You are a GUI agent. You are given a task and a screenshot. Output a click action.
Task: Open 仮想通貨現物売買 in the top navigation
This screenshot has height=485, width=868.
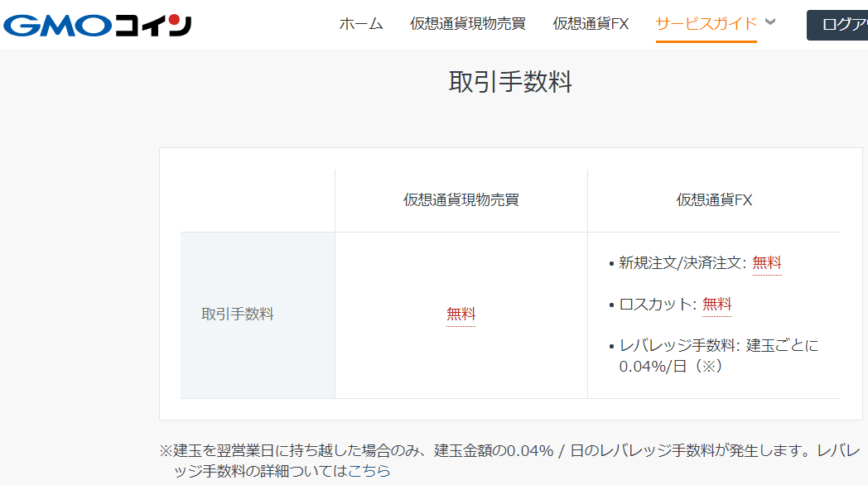pos(467,24)
